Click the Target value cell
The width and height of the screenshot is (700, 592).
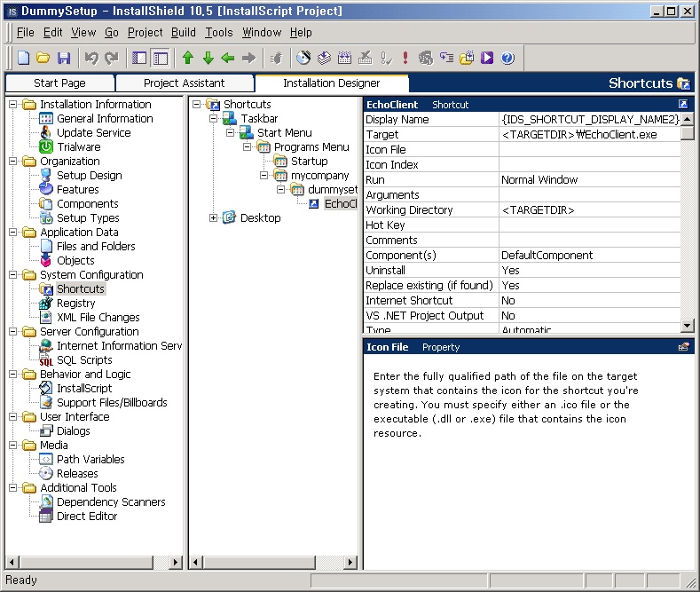point(589,134)
